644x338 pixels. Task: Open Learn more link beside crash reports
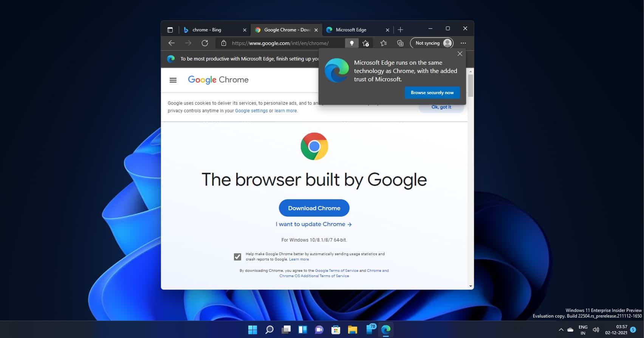(x=299, y=259)
